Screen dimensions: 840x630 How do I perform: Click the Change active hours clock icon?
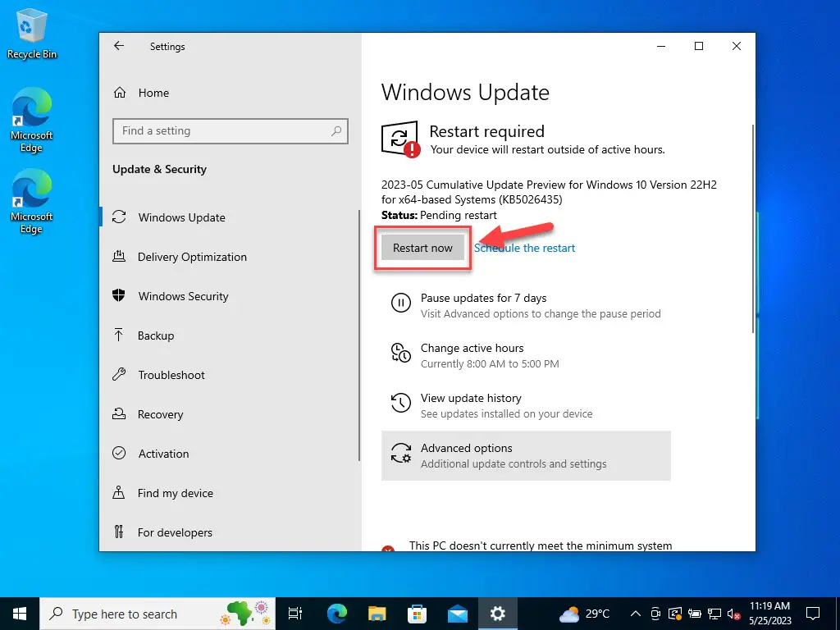click(x=400, y=353)
